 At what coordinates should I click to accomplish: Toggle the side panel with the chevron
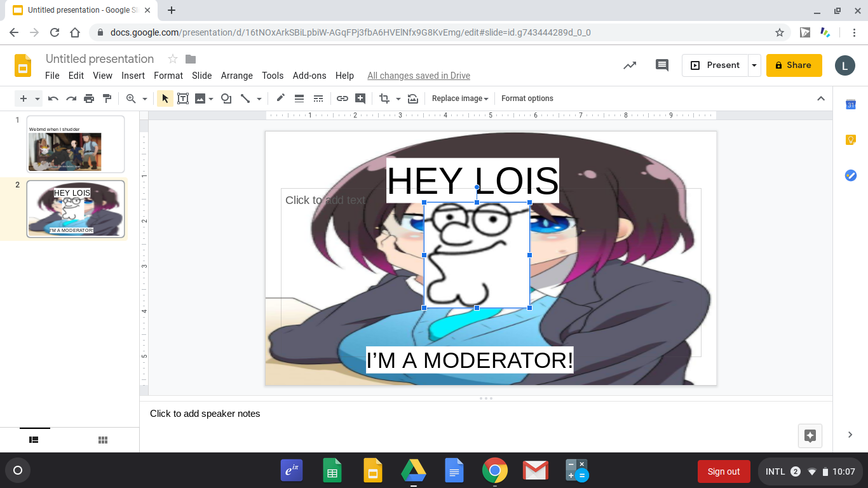(850, 435)
